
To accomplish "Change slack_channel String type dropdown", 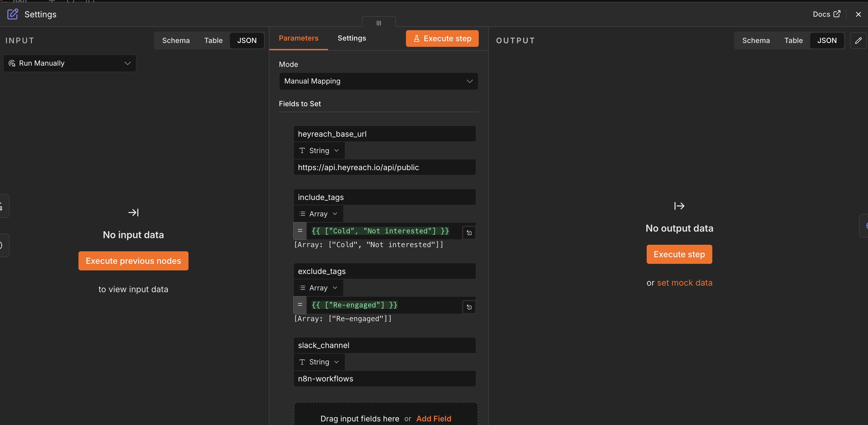I will tap(319, 362).
